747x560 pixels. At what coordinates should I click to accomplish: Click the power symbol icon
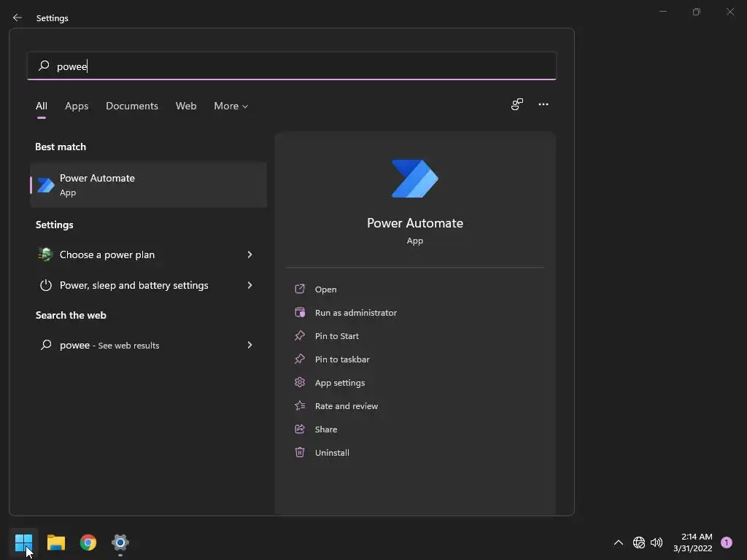(46, 285)
